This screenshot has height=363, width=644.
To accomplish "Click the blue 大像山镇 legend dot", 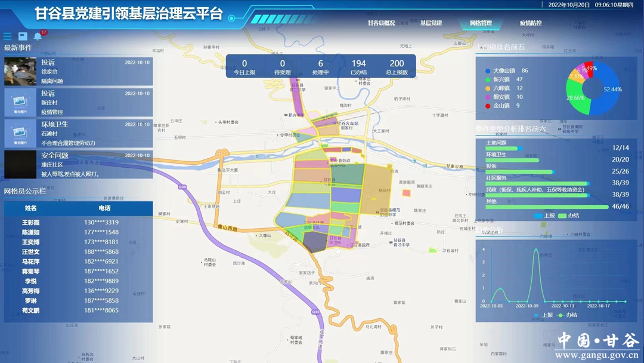I will click(488, 71).
